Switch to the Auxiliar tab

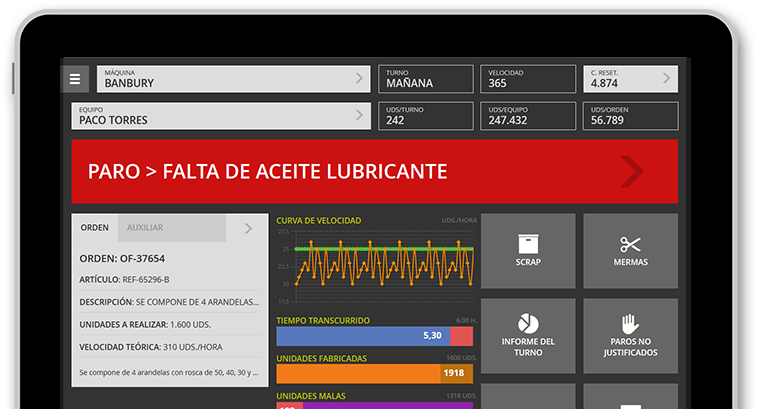click(x=145, y=228)
